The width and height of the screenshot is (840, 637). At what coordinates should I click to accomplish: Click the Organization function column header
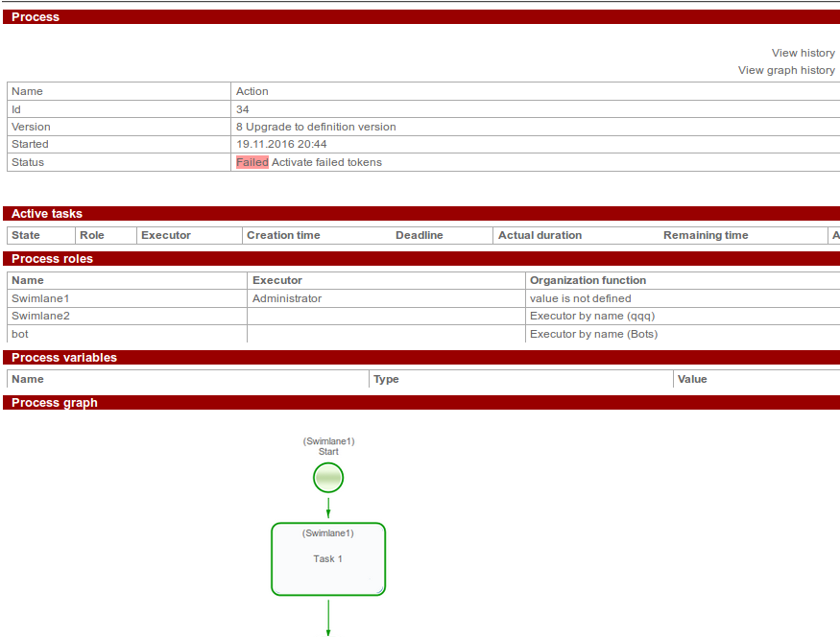click(x=588, y=280)
